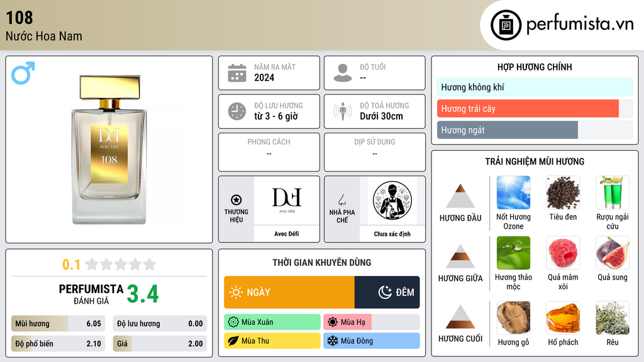This screenshot has height=362, width=644.
Task: Click the 3.4 Perfumista score
Action: pyautogui.click(x=143, y=294)
